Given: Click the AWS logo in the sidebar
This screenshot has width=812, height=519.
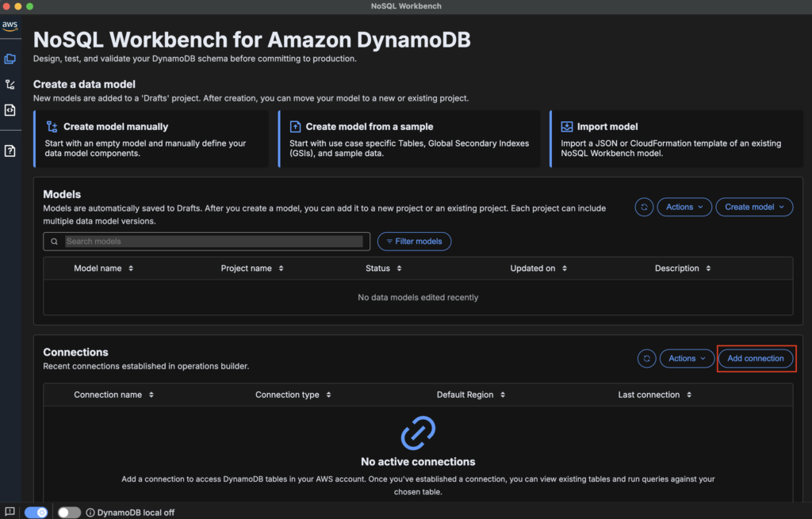Looking at the screenshot, I should pyautogui.click(x=10, y=25).
